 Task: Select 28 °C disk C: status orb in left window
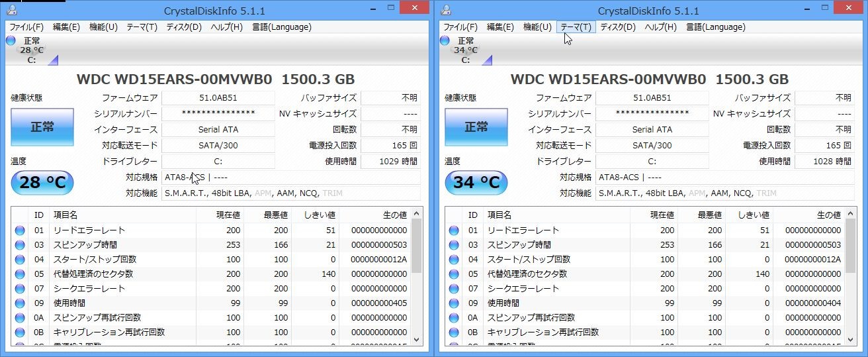coord(11,40)
